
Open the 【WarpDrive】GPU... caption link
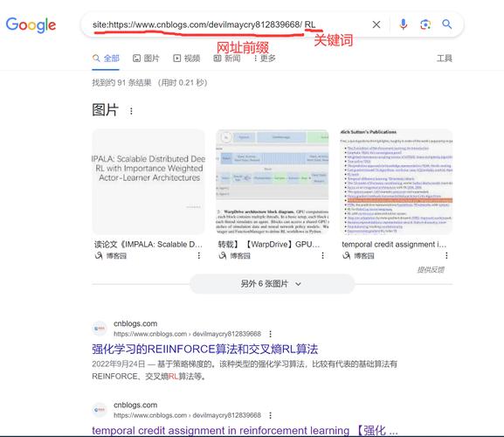pyautogui.click(x=269, y=245)
